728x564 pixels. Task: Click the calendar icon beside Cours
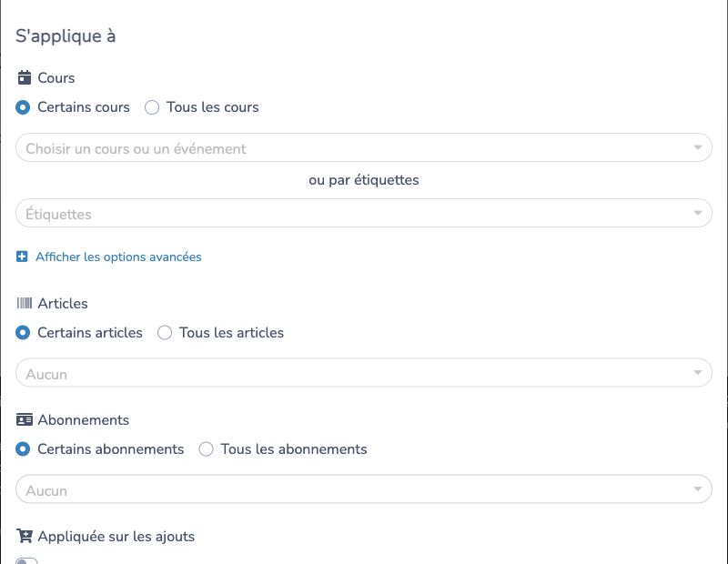[25, 77]
